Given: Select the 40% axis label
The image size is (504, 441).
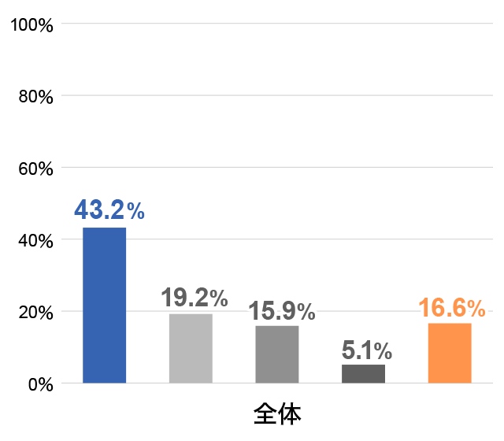Looking at the screenshot, I should 35,240.
